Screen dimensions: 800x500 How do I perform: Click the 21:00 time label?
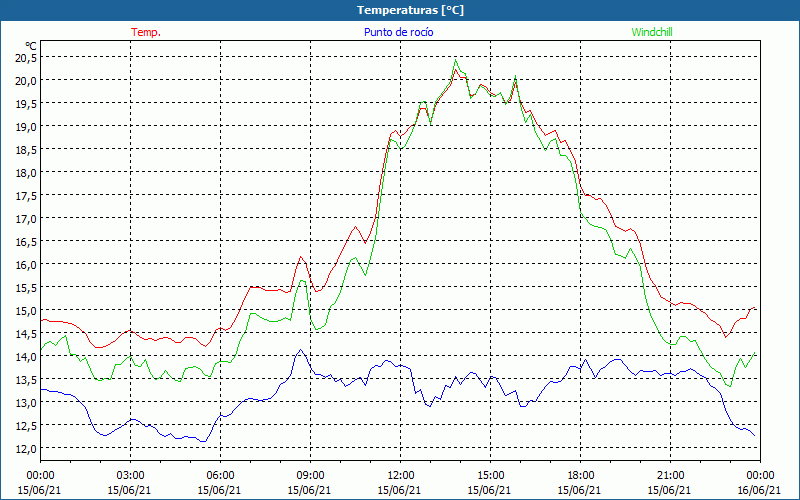[670, 474]
